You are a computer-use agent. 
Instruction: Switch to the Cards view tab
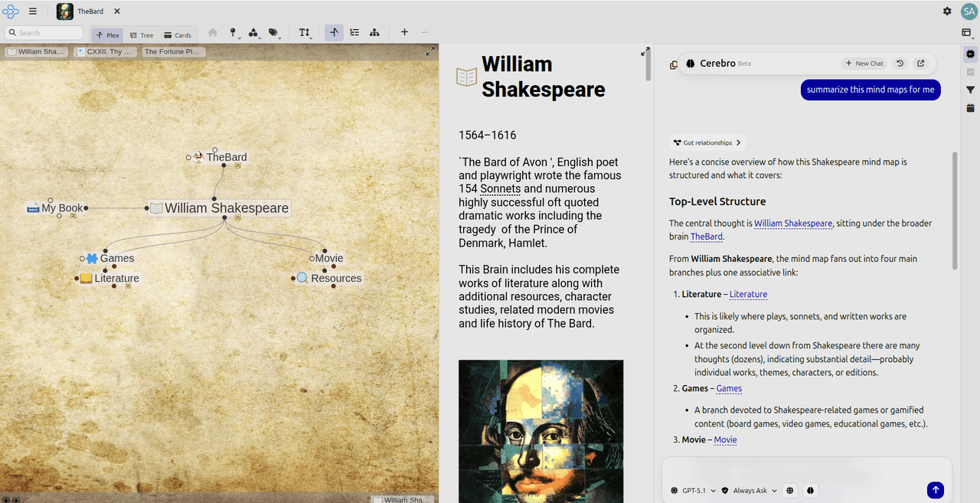click(x=178, y=35)
